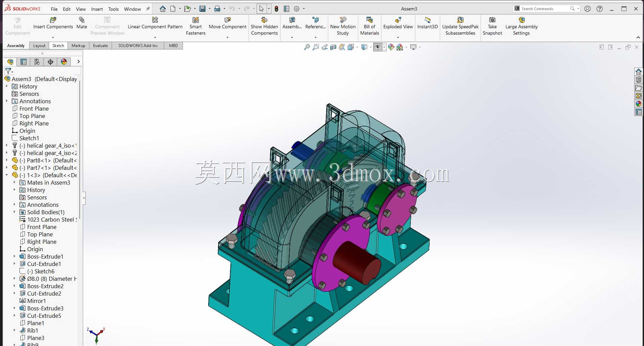Click Edit Appearance color ball icon
The height and width of the screenshot is (346, 644).
point(391,47)
